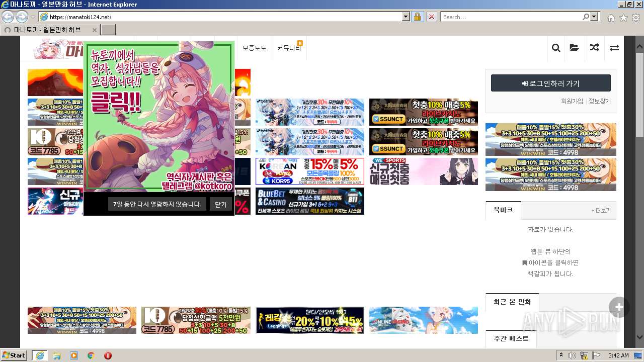Open the recent pages dropdown arrow
The height and width of the screenshot is (362, 644).
33,17
